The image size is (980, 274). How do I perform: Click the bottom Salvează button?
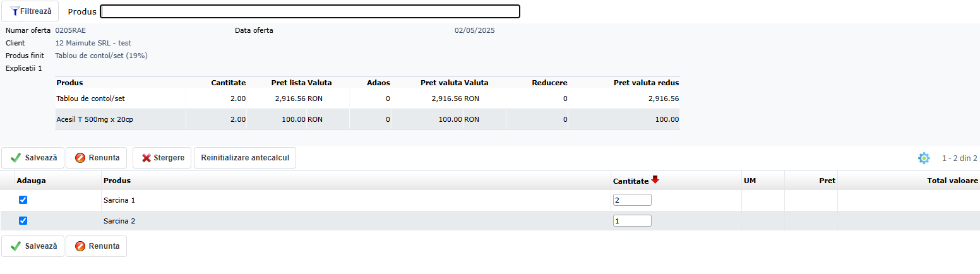tap(33, 246)
